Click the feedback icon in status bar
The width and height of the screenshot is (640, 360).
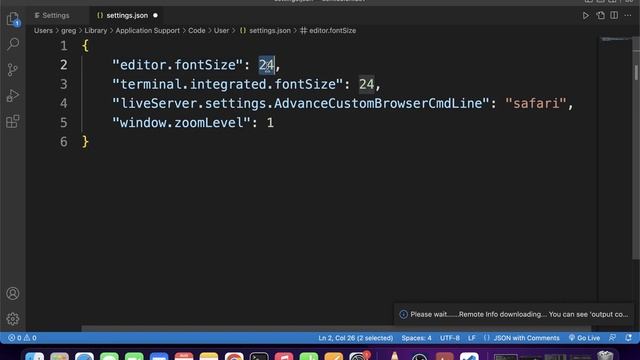coord(612,338)
